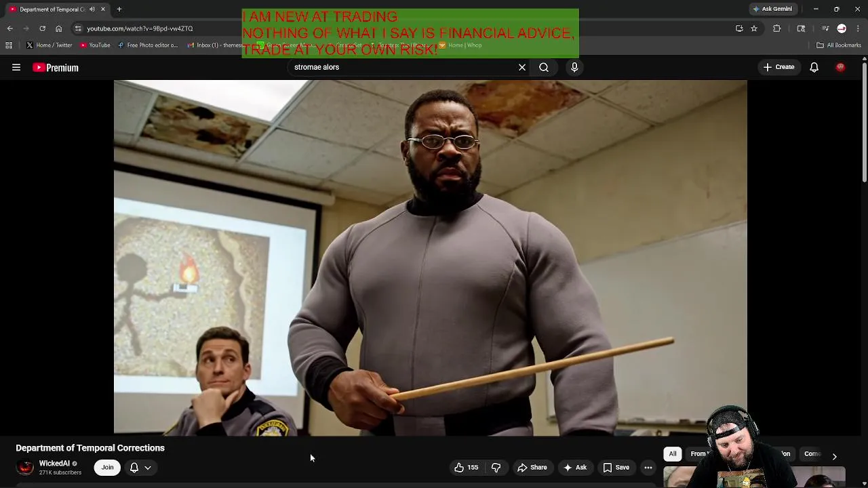Mute the tab via speaker icon

click(x=92, y=9)
